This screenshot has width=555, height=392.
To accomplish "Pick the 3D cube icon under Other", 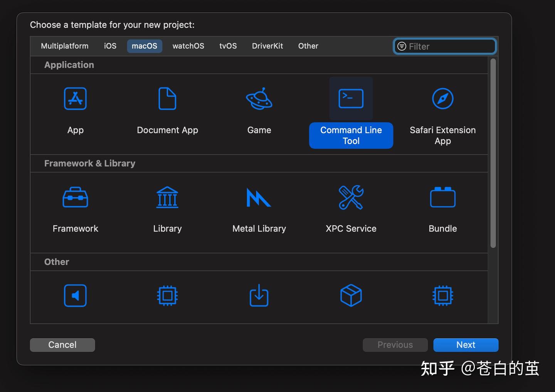I will (351, 296).
